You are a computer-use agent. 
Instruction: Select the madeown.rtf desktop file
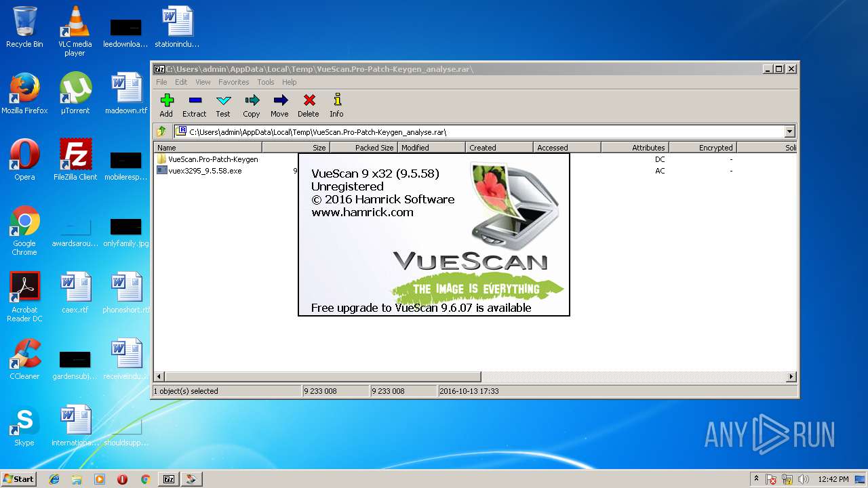126,94
